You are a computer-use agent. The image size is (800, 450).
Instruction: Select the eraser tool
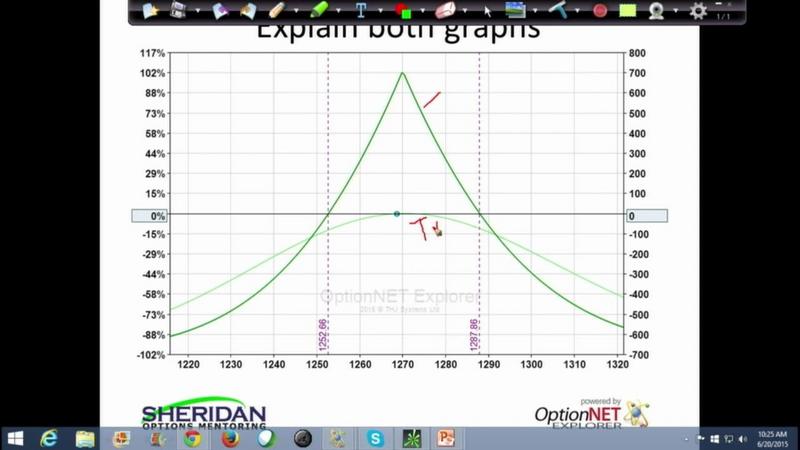(445, 10)
